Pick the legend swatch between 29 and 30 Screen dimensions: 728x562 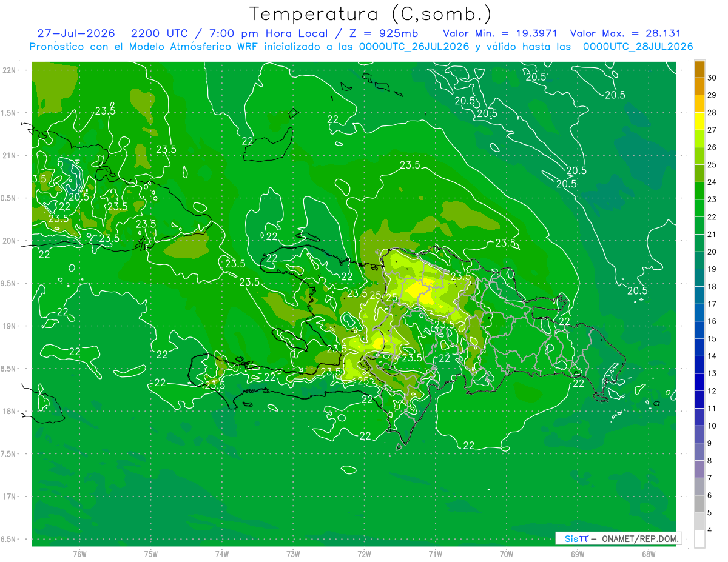coord(699,87)
